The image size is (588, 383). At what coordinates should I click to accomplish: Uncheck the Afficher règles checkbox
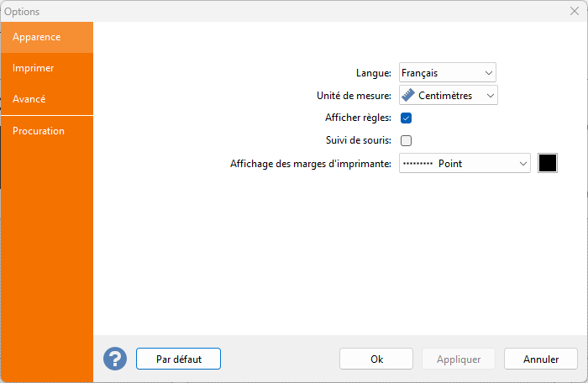pos(406,118)
